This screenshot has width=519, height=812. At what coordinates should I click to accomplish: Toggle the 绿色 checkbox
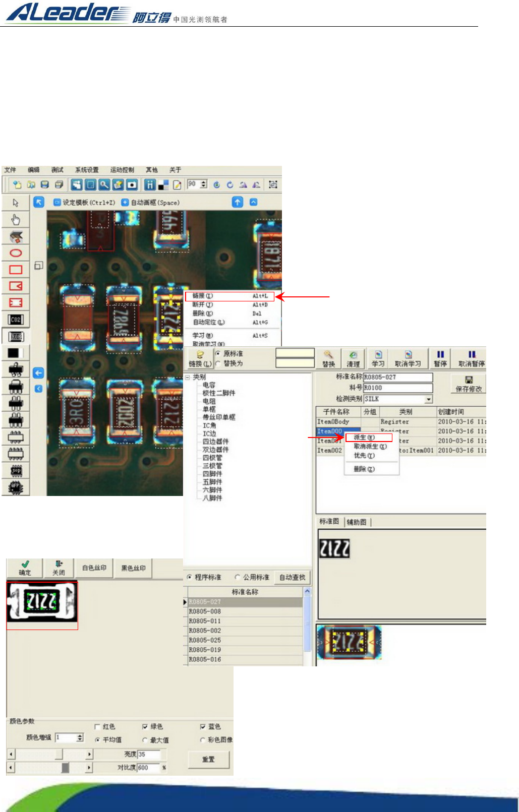145,727
